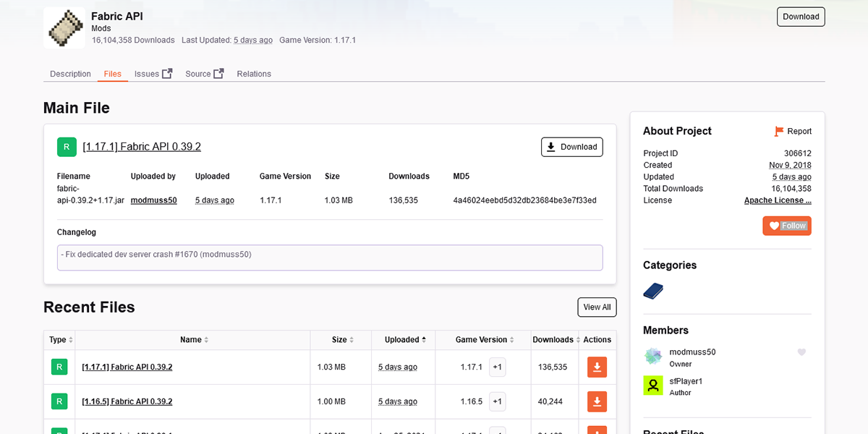
Task: Open [1.17.1] Fabric API 0.39.2 in the Recent Files table
Action: pyautogui.click(x=127, y=367)
